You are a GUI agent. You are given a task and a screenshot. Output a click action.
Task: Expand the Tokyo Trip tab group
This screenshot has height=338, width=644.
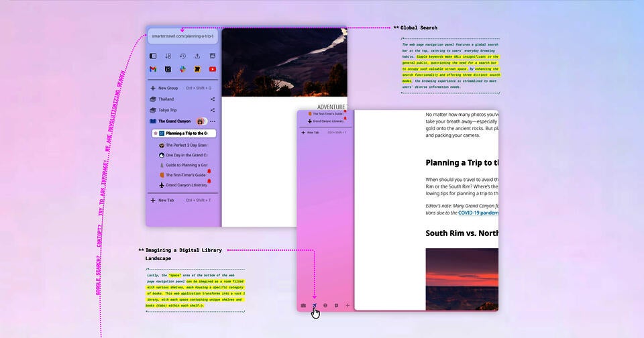[163, 110]
